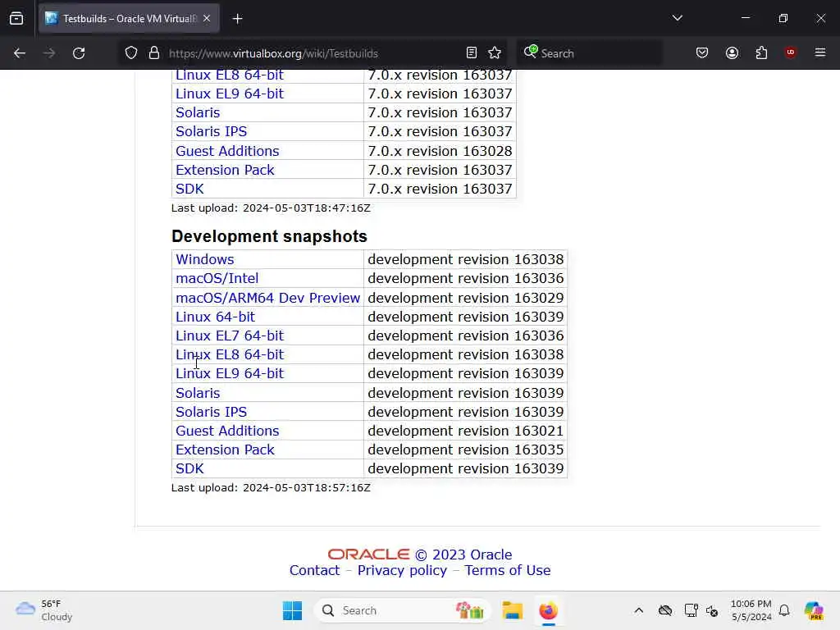Expand the list all tabs chevron
Image resolution: width=840 pixels, height=630 pixels.
click(677, 18)
